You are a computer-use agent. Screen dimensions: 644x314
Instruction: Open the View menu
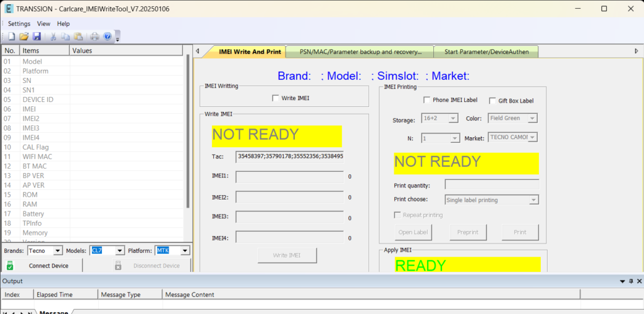[x=43, y=24]
